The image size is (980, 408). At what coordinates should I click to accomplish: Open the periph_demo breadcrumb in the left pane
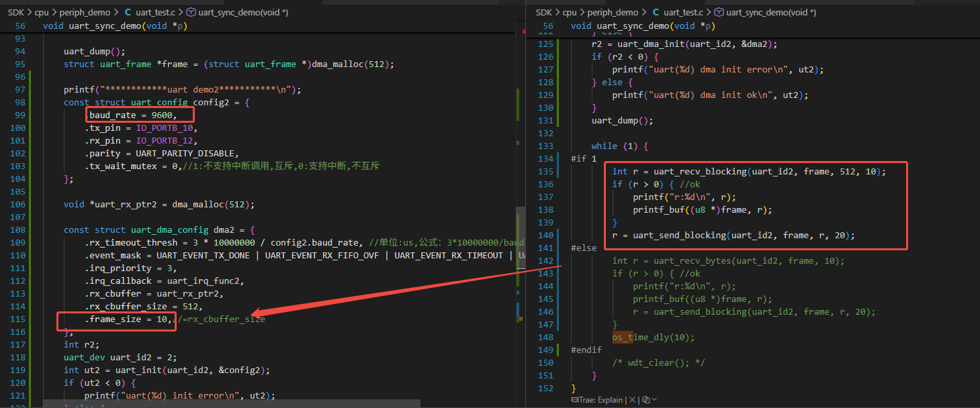coord(86,12)
